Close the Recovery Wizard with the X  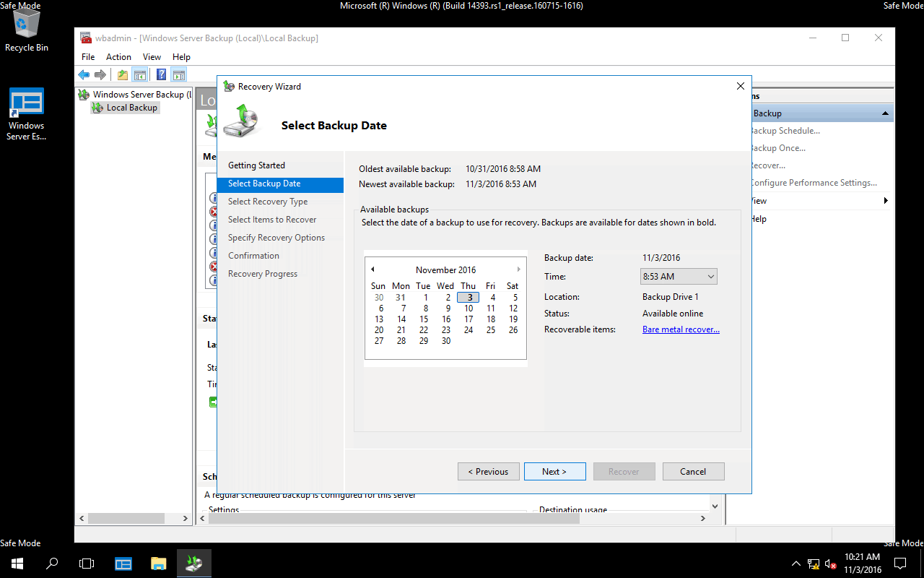click(740, 86)
